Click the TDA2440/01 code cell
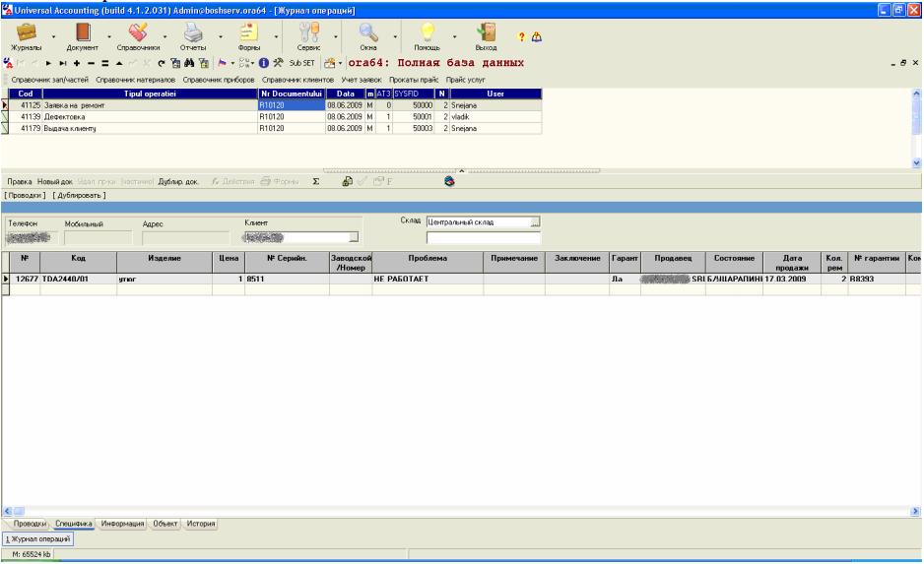 tap(78, 280)
